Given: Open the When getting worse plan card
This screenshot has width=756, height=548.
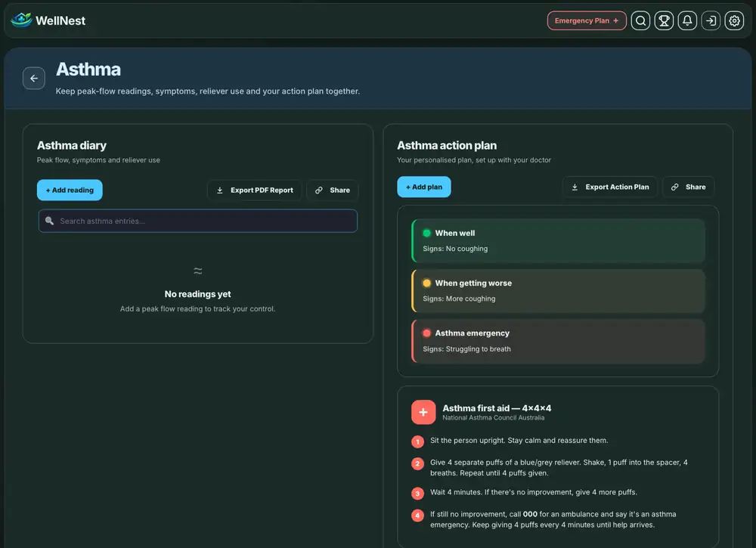Looking at the screenshot, I should tap(559, 290).
